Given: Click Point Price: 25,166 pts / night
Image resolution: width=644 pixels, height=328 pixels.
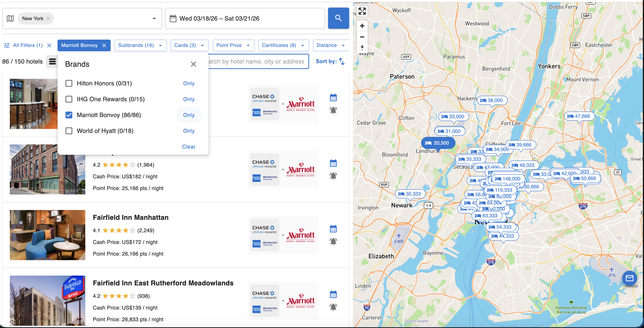Looking at the screenshot, I should (x=128, y=188).
